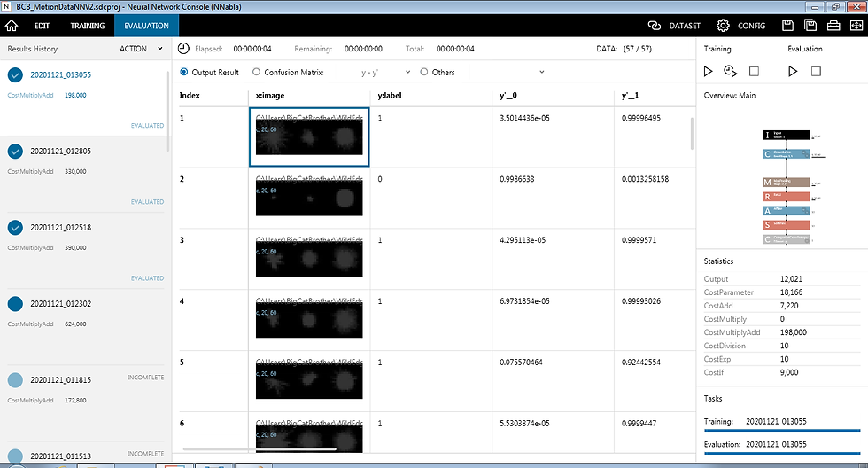Click the Convolution layer node in overview
This screenshot has height=468, width=868.
(787, 154)
